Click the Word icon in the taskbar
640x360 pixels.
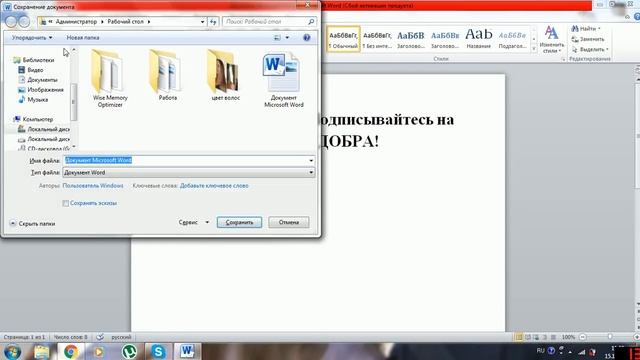[x=187, y=351]
